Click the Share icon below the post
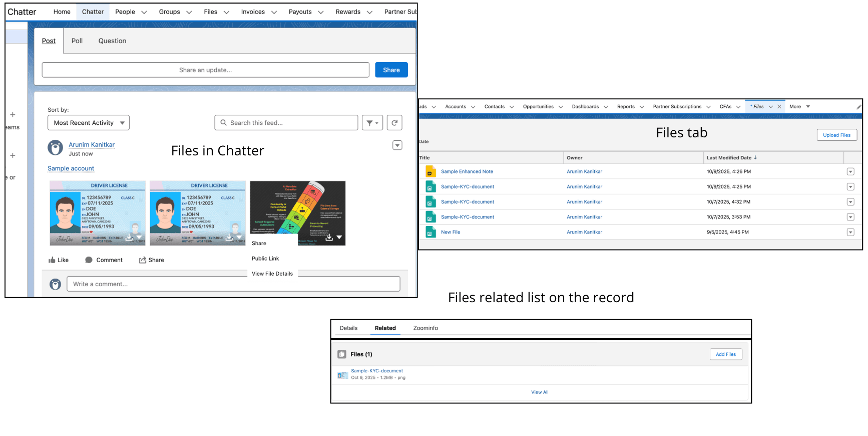 coord(143,260)
